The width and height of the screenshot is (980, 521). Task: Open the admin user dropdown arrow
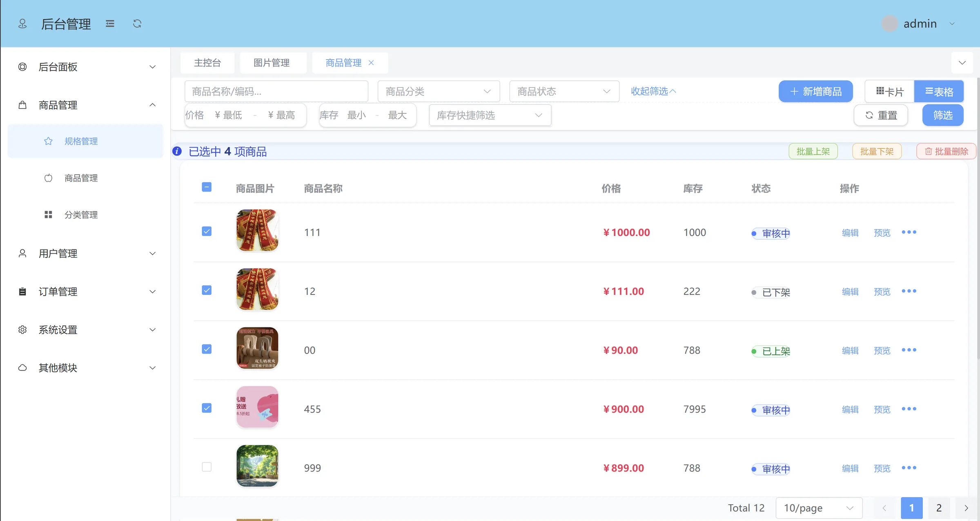click(952, 24)
